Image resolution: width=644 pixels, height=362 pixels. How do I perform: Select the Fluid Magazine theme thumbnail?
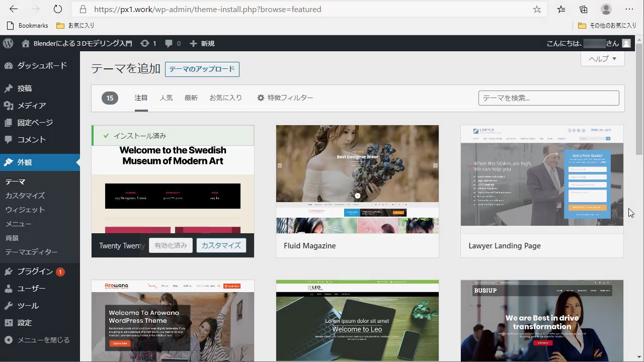click(x=357, y=179)
